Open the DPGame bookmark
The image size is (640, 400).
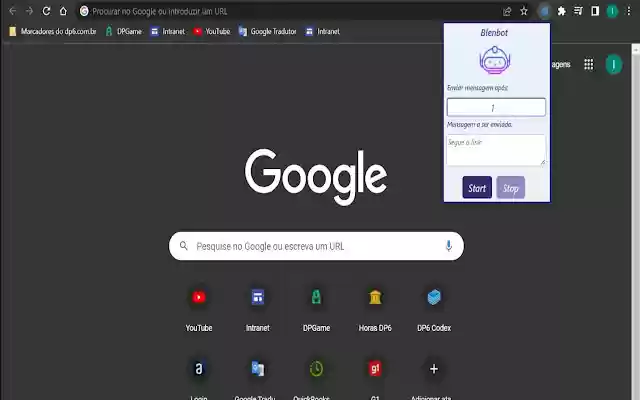(124, 31)
